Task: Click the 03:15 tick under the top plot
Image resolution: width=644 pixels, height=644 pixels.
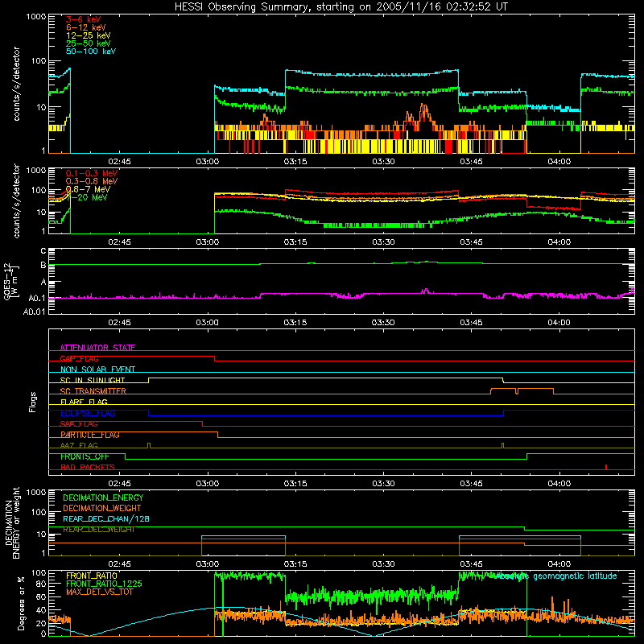Action: click(295, 162)
